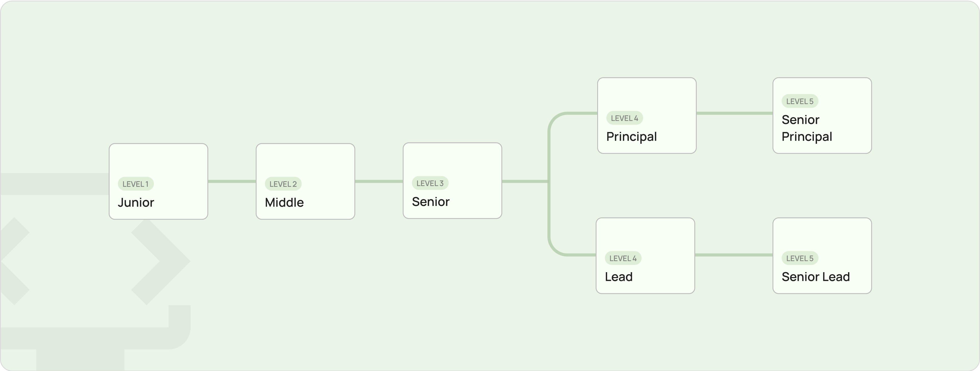Click the LEVEL 1 badge
This screenshot has width=980, height=371.
pos(136,184)
